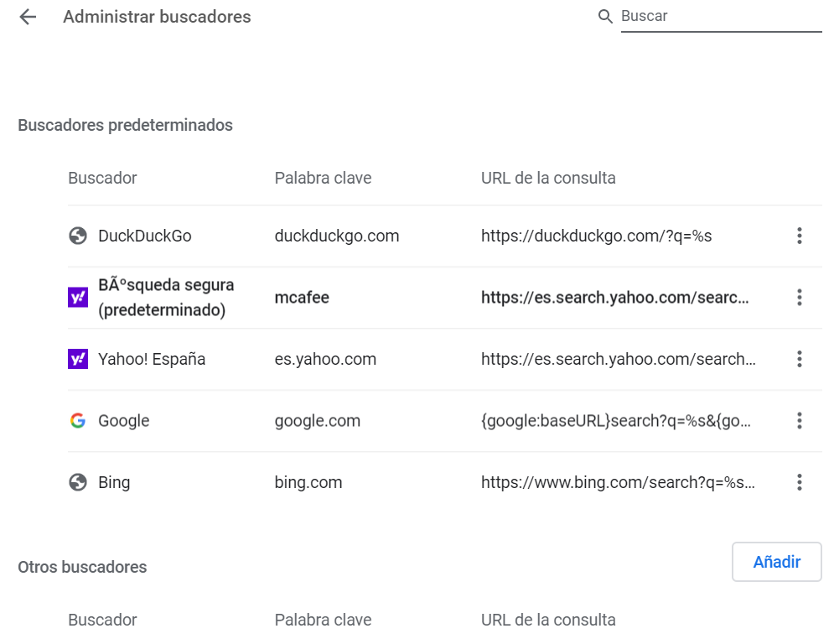Open more actions for Yahoo! España
Viewport: 834px width, 644px height.
(x=799, y=359)
